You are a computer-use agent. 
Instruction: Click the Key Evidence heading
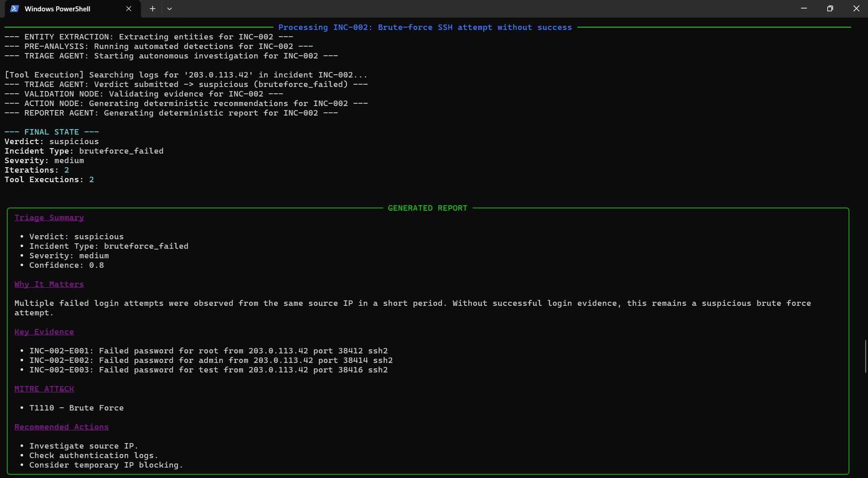(x=44, y=332)
